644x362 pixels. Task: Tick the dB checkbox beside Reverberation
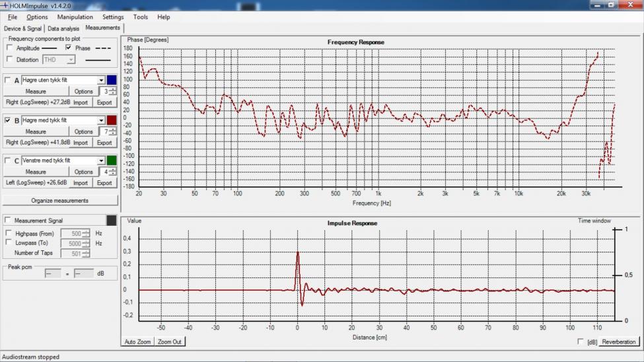(x=581, y=342)
